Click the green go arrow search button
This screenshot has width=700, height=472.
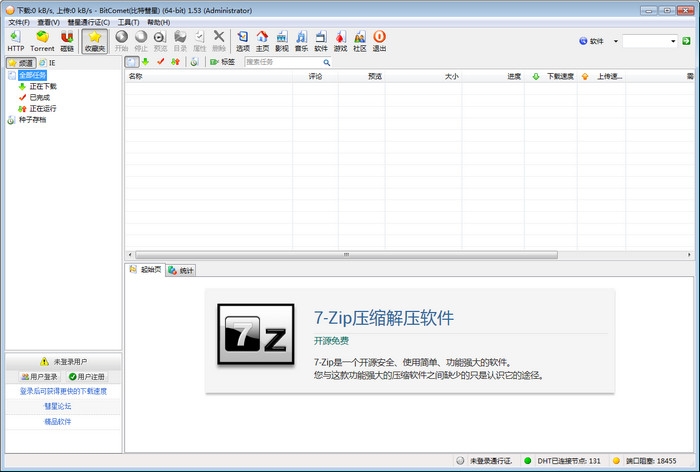(686, 41)
